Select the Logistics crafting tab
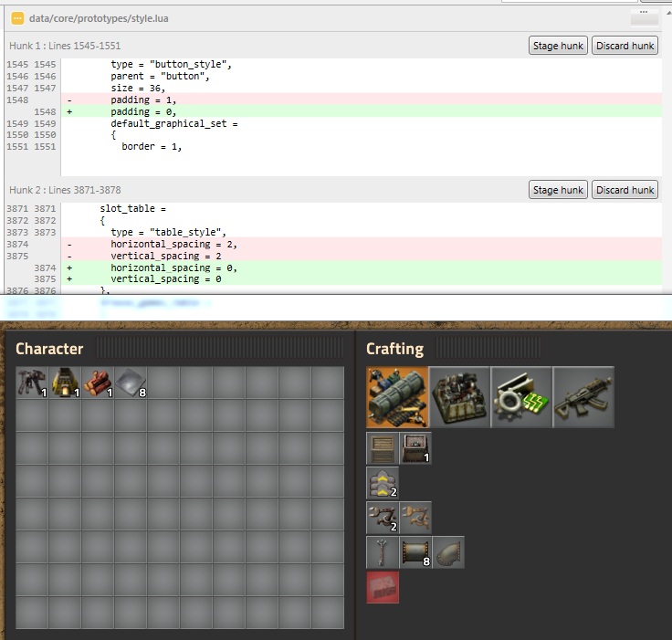The width and height of the screenshot is (672, 640). (397, 397)
